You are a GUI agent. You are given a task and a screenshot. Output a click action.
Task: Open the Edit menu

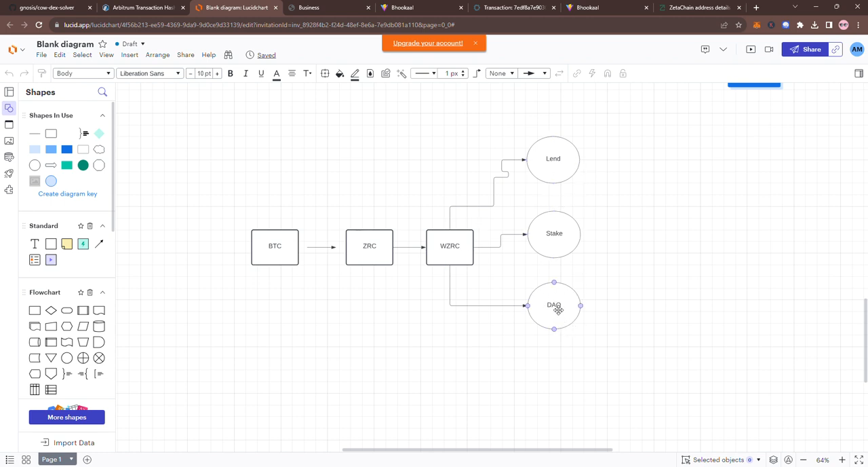click(60, 55)
